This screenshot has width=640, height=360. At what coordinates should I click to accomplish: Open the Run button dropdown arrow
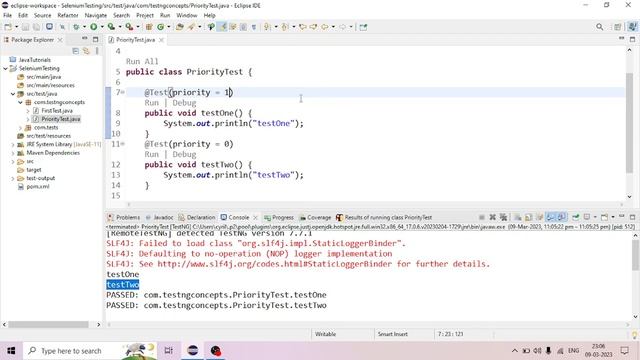[x=102, y=27]
